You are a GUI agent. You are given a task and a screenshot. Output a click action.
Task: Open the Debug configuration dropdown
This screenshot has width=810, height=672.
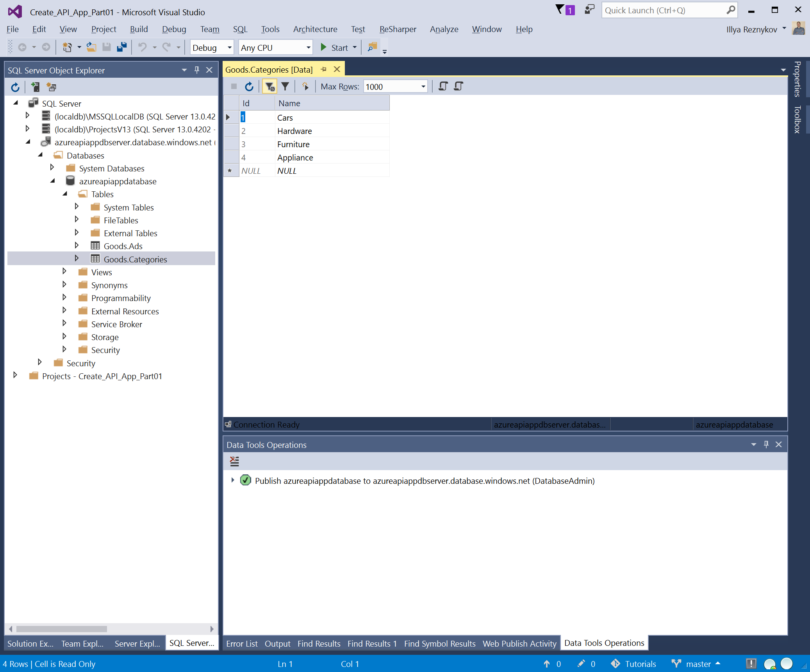click(x=230, y=48)
